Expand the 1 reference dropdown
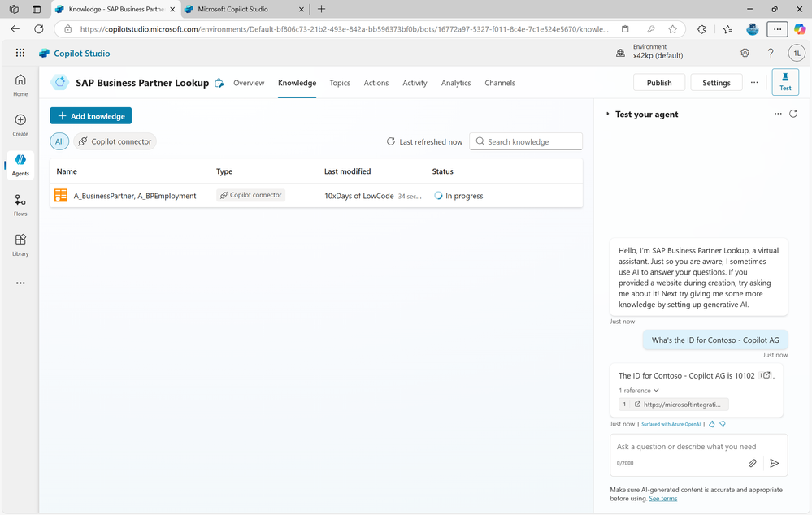The width and height of the screenshot is (812, 515). [x=639, y=390]
